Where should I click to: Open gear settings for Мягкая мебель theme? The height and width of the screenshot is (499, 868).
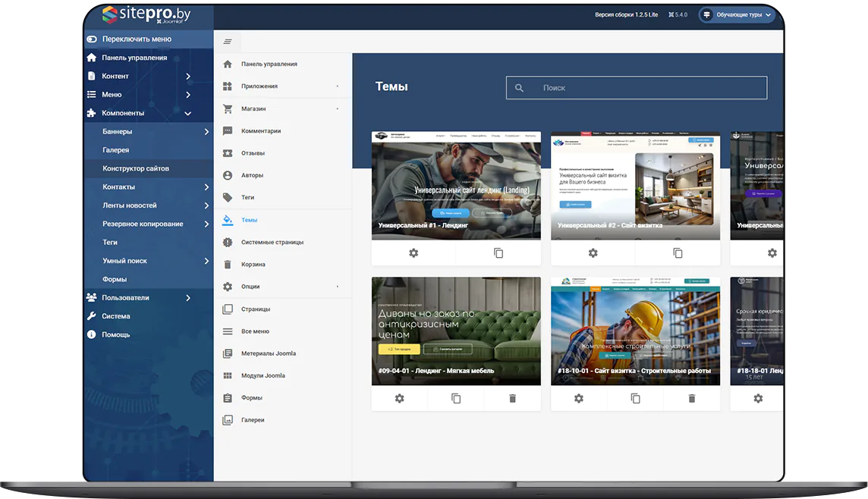(x=400, y=399)
